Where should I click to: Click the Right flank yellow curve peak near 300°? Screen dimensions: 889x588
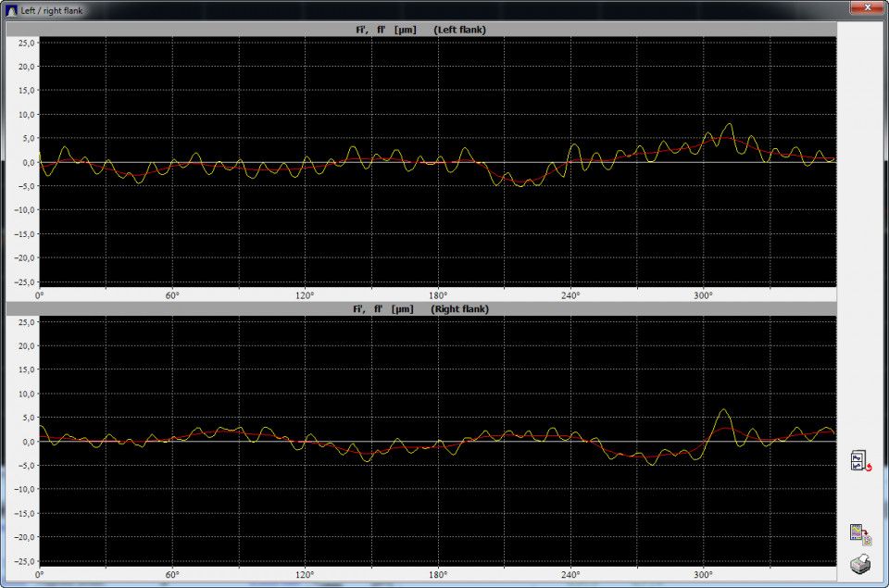coord(723,409)
